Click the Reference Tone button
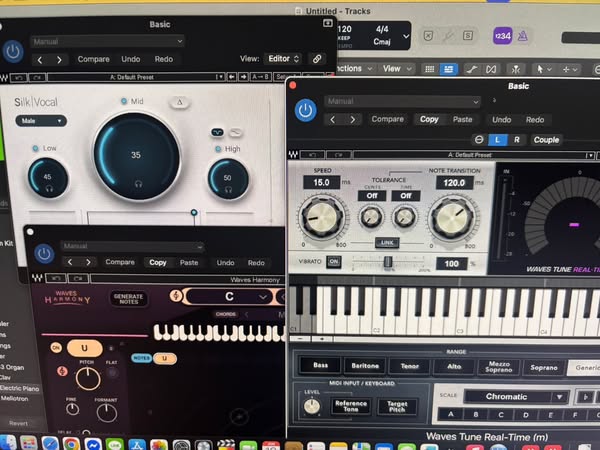 pyautogui.click(x=350, y=405)
